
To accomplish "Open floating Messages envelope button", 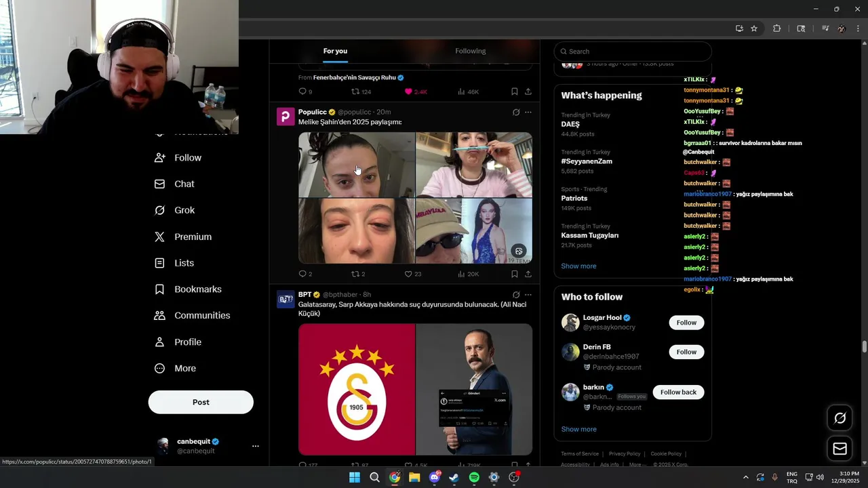I will point(840,449).
